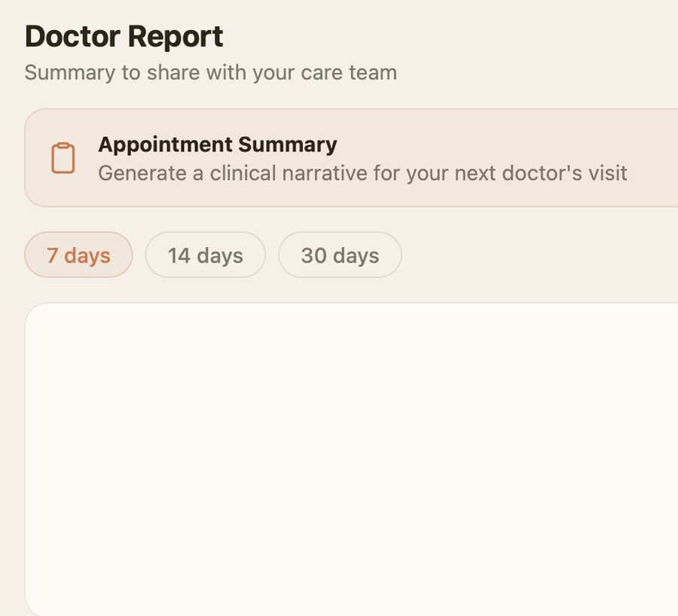The height and width of the screenshot is (616, 678).
Task: Generate the clinical narrative for doctor's visit
Action: pyautogui.click(x=362, y=158)
